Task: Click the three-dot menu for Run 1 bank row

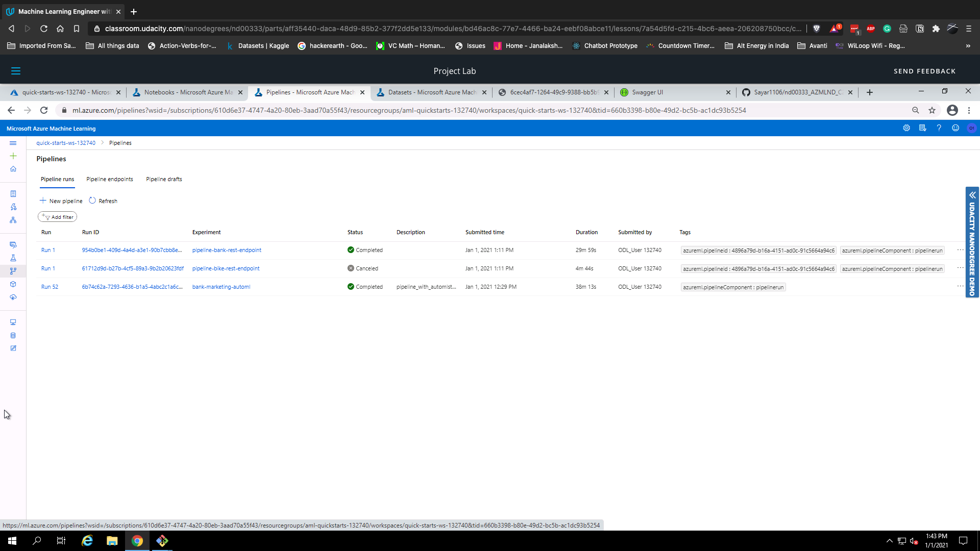Action: 961,249
